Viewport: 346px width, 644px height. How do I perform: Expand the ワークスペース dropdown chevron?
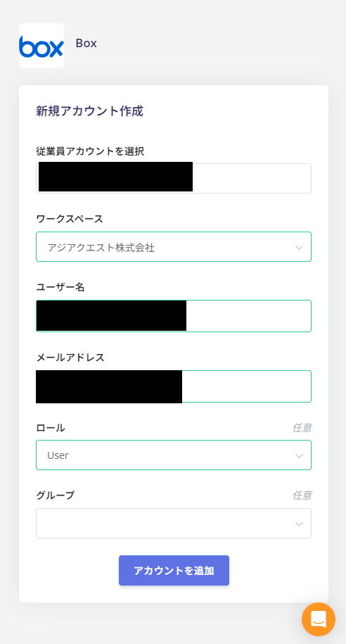tap(299, 247)
